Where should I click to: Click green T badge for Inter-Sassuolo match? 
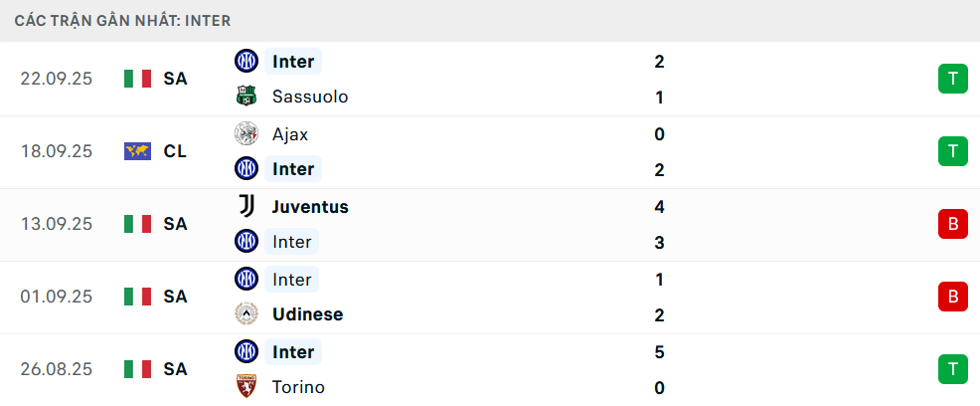[952, 79]
